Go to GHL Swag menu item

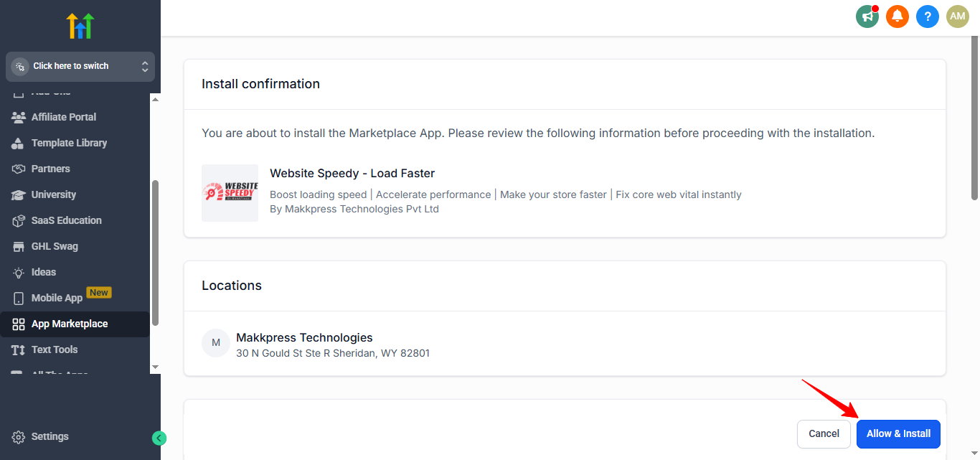click(75, 246)
